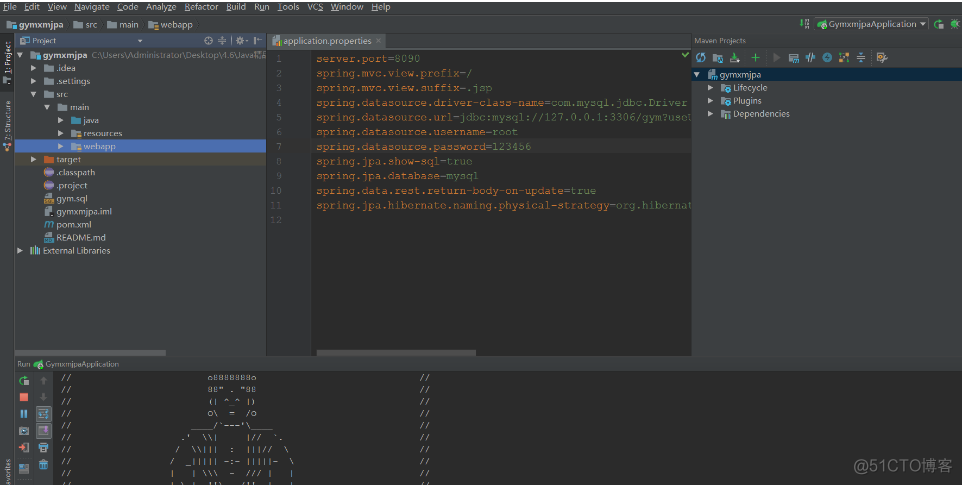This screenshot has height=485, width=963.
Task: Click the Exit icon in Run panel
Action: click(24, 448)
